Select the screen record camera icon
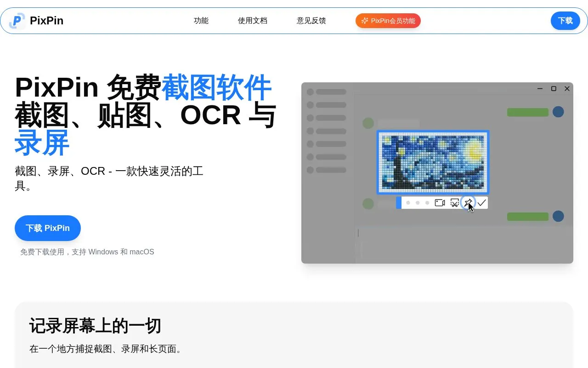The image size is (588, 368). click(x=440, y=203)
